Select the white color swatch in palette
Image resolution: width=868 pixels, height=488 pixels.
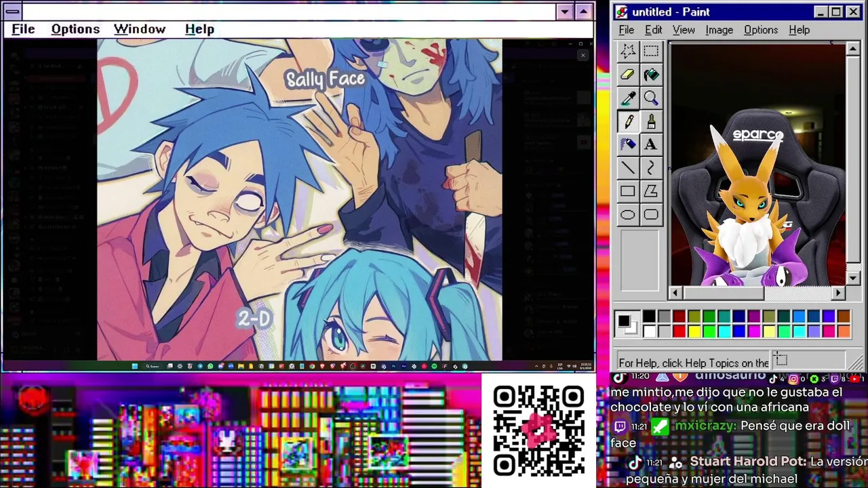(x=649, y=331)
